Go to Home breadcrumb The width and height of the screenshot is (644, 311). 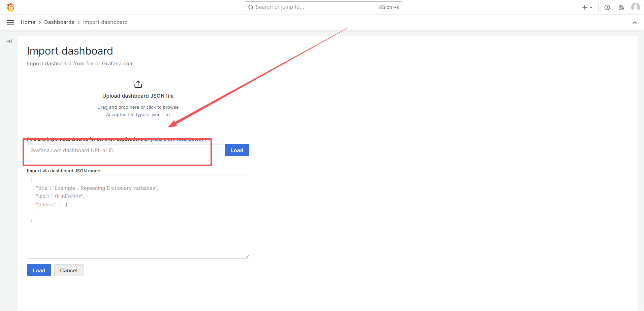click(x=28, y=22)
